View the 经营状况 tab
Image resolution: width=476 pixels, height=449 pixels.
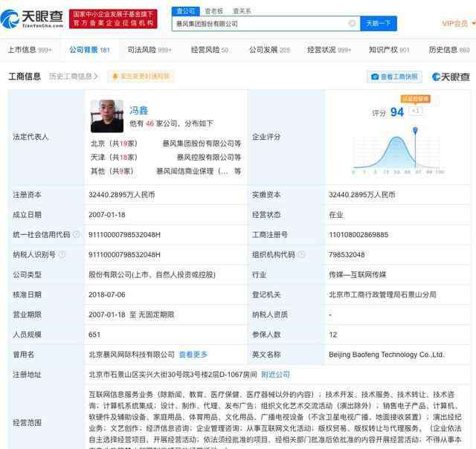329,50
